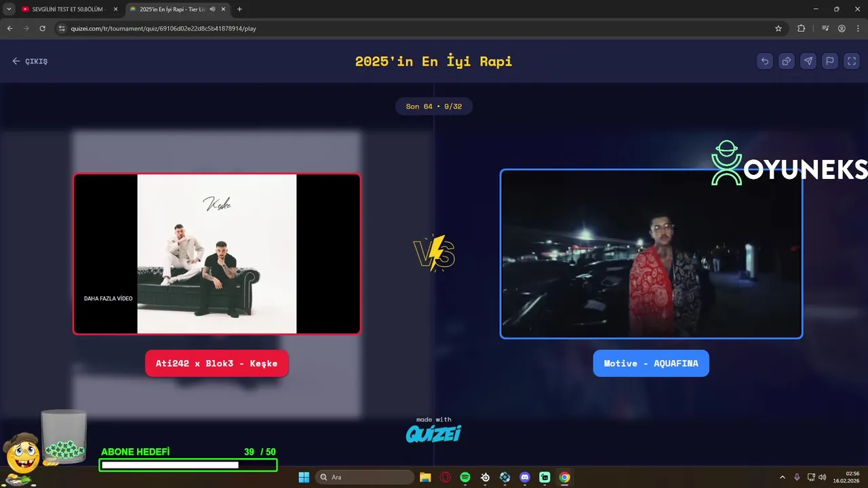Open Chrome from taskbar
This screenshot has height=488, width=868.
[564, 477]
